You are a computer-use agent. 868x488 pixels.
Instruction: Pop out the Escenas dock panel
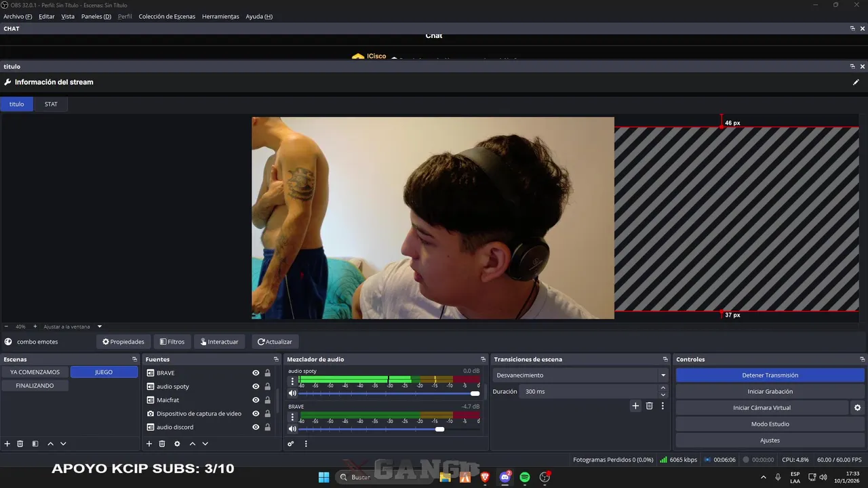134,359
